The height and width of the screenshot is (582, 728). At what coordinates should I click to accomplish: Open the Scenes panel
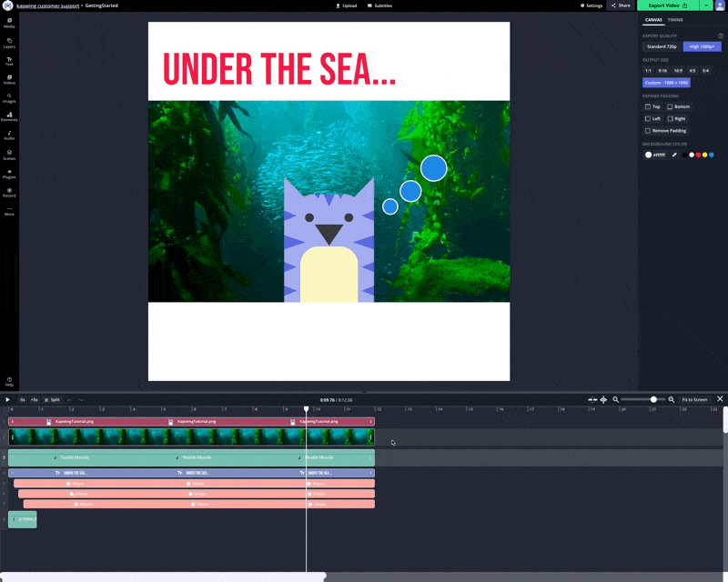point(9,154)
